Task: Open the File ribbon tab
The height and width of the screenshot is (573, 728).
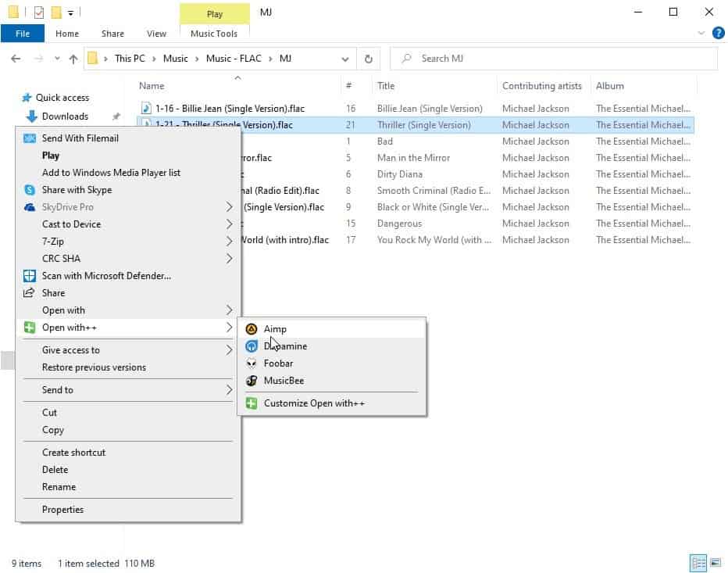Action: pos(23,34)
